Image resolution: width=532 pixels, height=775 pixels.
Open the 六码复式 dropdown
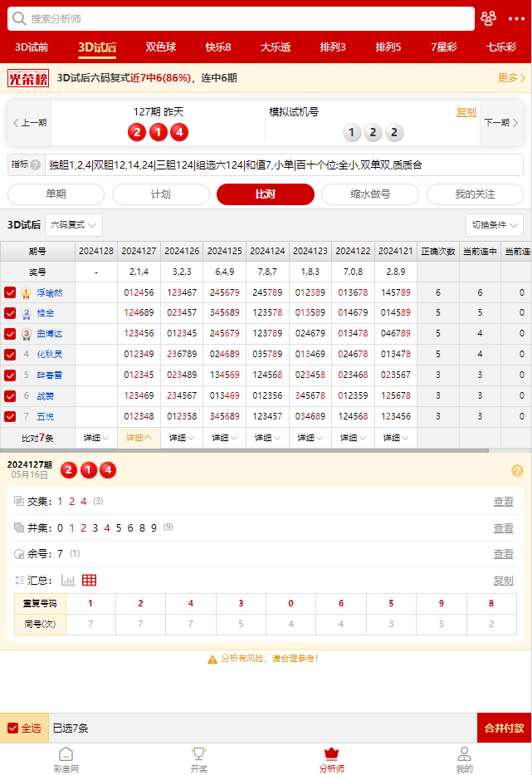point(73,225)
